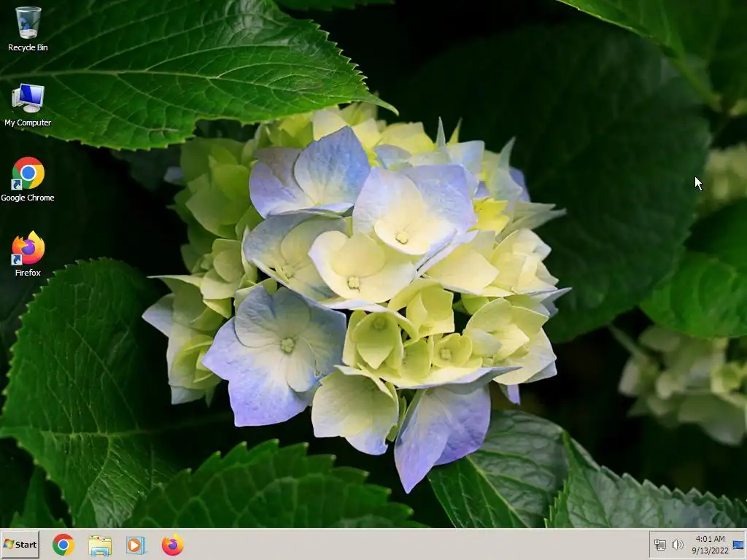747x560 pixels.
Task: Select the Google Chrome desktop shortcut
Action: click(28, 179)
